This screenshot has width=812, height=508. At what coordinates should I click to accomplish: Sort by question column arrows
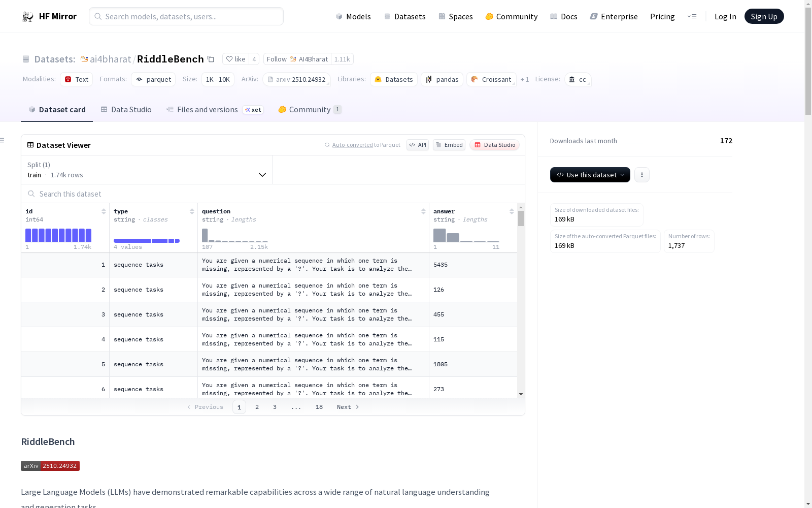(x=423, y=211)
